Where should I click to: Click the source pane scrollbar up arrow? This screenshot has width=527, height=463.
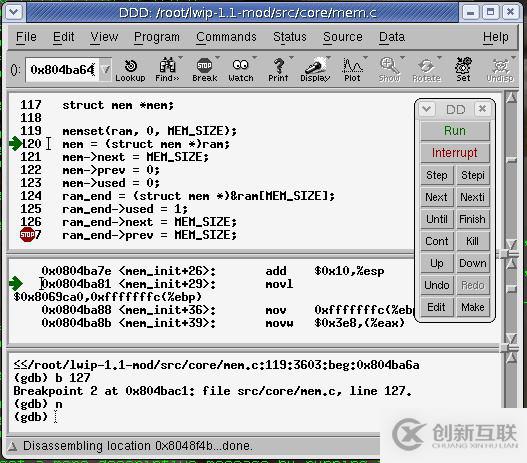512,97
